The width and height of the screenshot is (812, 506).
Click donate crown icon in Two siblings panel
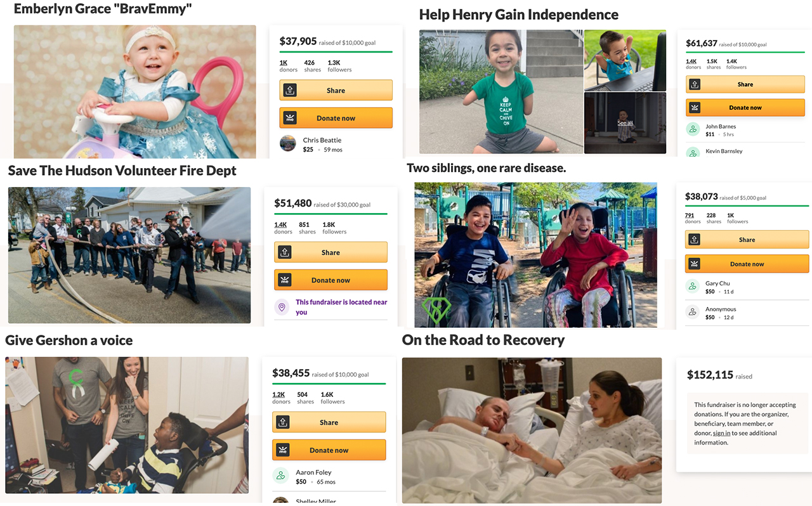(x=695, y=264)
